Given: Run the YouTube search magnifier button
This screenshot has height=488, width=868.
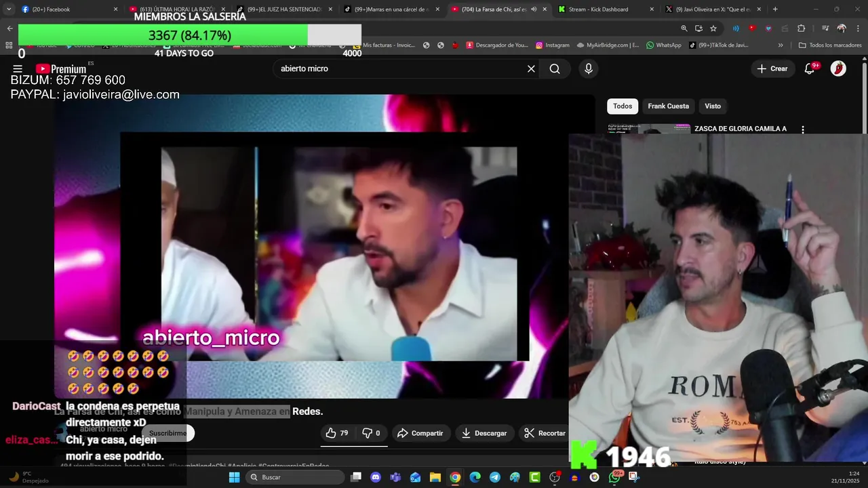Looking at the screenshot, I should [555, 68].
